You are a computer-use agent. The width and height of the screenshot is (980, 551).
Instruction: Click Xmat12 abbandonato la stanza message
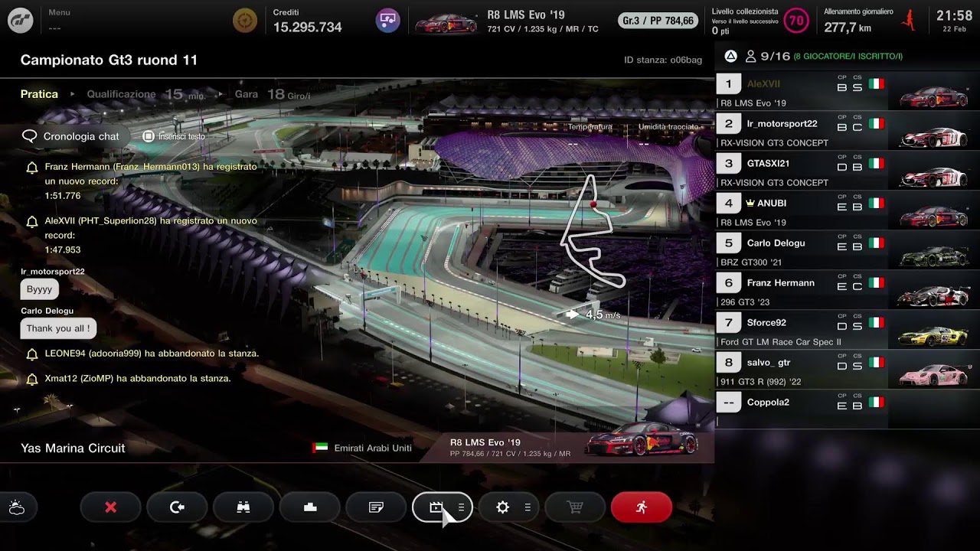(138, 378)
